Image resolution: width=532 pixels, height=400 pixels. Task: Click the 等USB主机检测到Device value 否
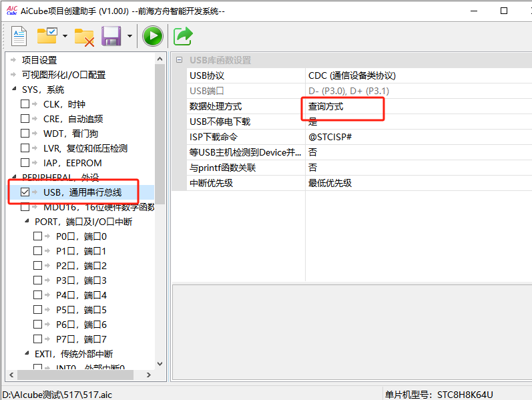coord(312,152)
